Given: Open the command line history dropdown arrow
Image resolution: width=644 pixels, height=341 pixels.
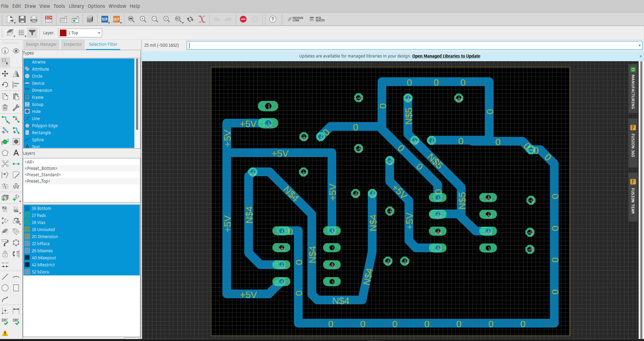Looking at the screenshot, I should click(639, 45).
